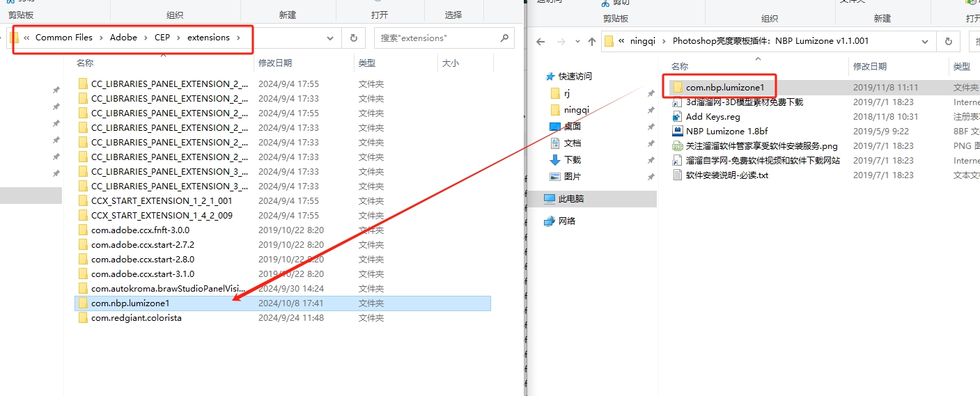Click refresh button in left extensions window

354,38
